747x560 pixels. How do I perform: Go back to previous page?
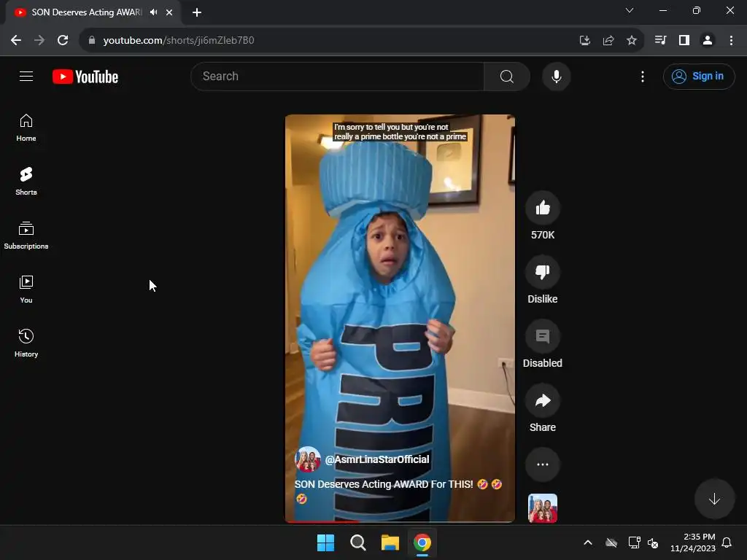click(16, 41)
